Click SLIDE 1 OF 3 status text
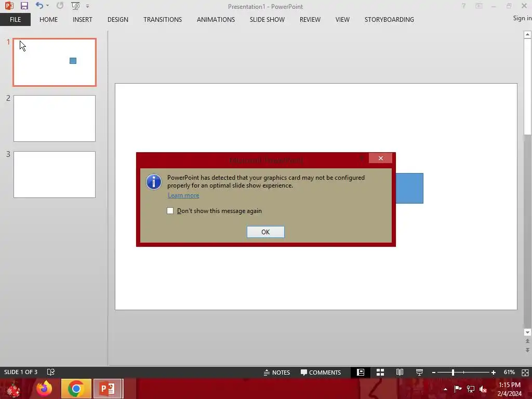This screenshot has width=532, height=399. (21, 372)
